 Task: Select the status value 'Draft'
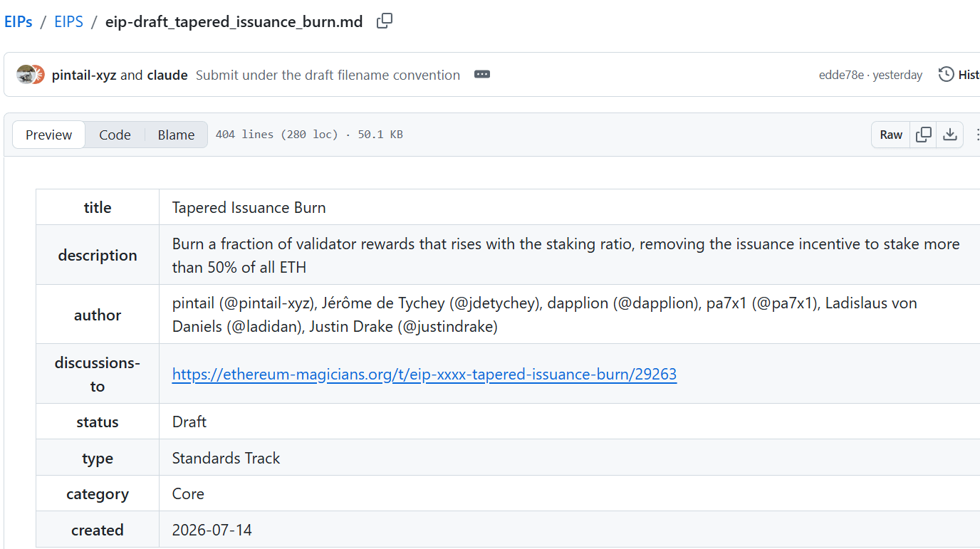pyautogui.click(x=189, y=422)
